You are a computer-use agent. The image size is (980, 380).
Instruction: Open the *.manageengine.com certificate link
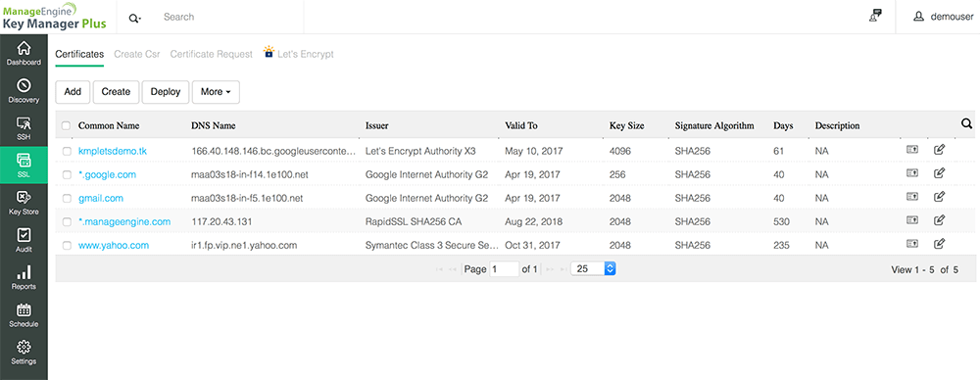124,222
